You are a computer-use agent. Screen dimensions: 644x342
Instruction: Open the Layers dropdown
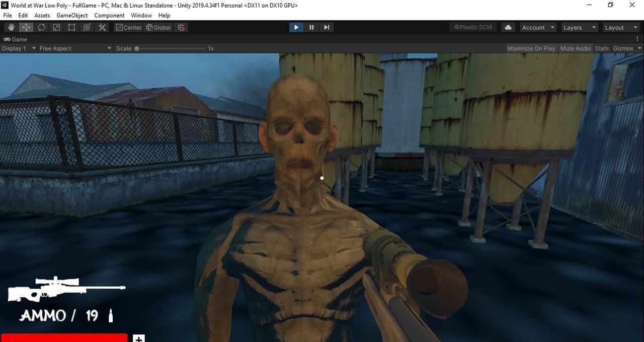point(579,27)
